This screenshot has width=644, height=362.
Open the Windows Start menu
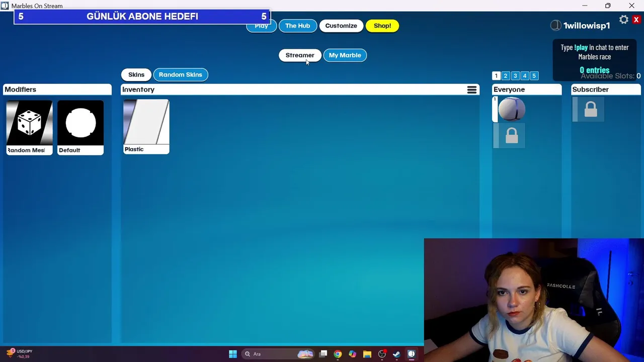[x=233, y=354]
